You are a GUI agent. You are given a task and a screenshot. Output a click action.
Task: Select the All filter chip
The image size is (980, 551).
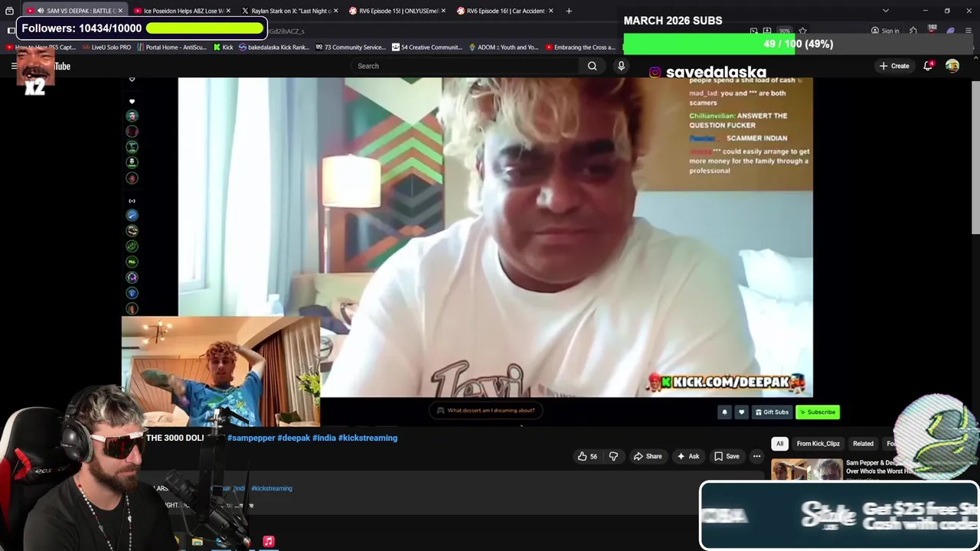click(779, 444)
